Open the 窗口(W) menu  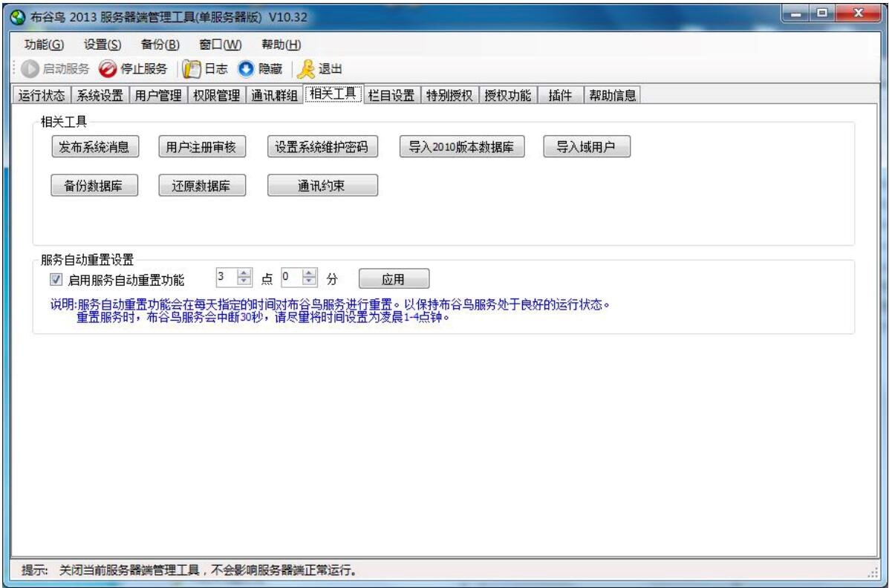tap(221, 45)
